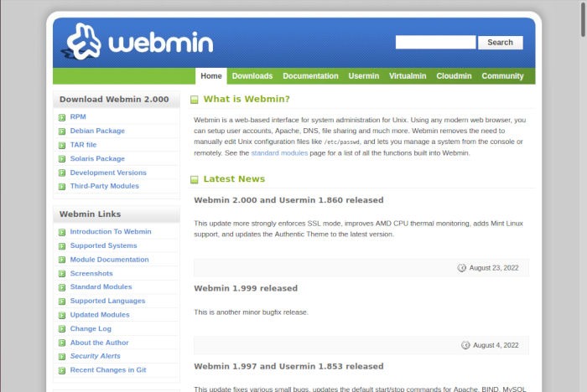Click the standard modules link in paragraph
This screenshot has height=392, width=587.
click(279, 152)
